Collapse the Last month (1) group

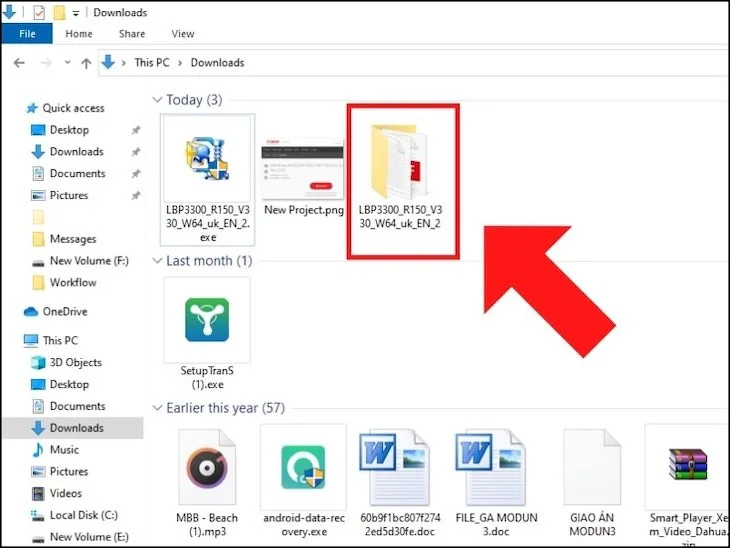[156, 261]
